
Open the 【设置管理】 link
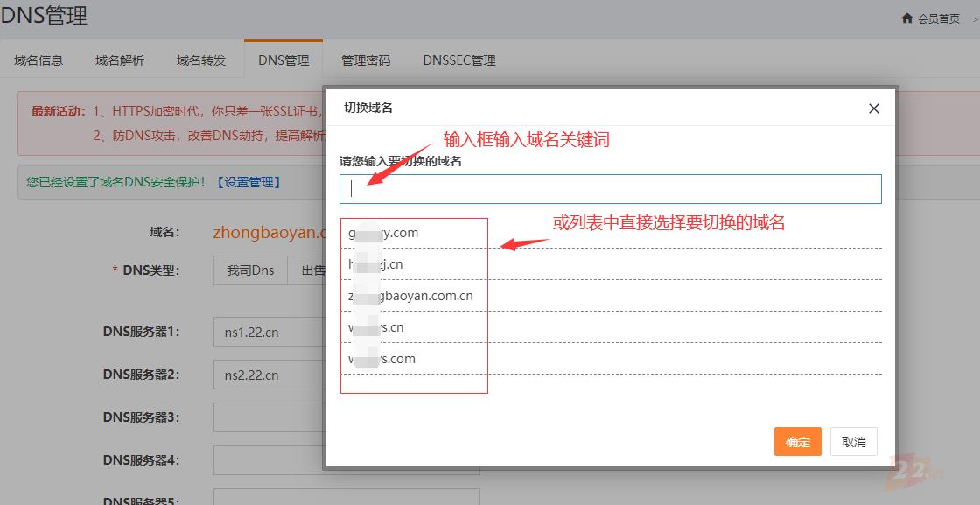248,183
